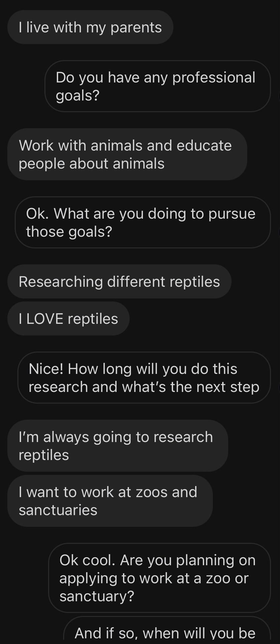
Task: Tap the "Work with animals and educate" message
Action: tap(127, 154)
